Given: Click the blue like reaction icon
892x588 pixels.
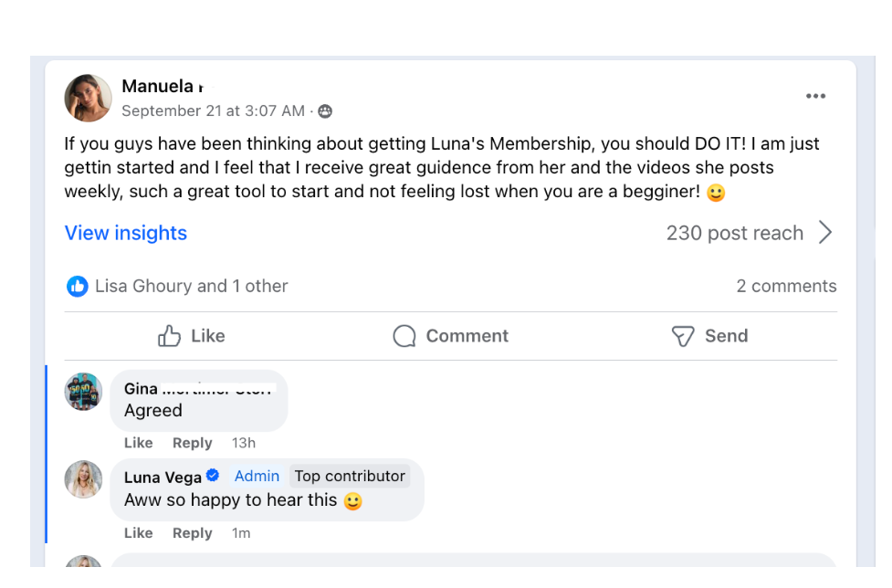Looking at the screenshot, I should coord(78,287).
